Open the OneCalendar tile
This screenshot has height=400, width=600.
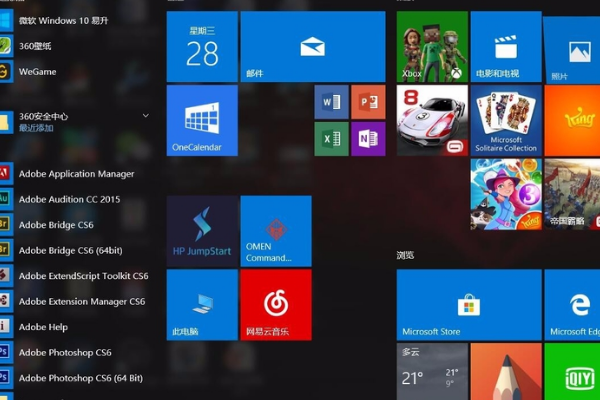point(202,120)
